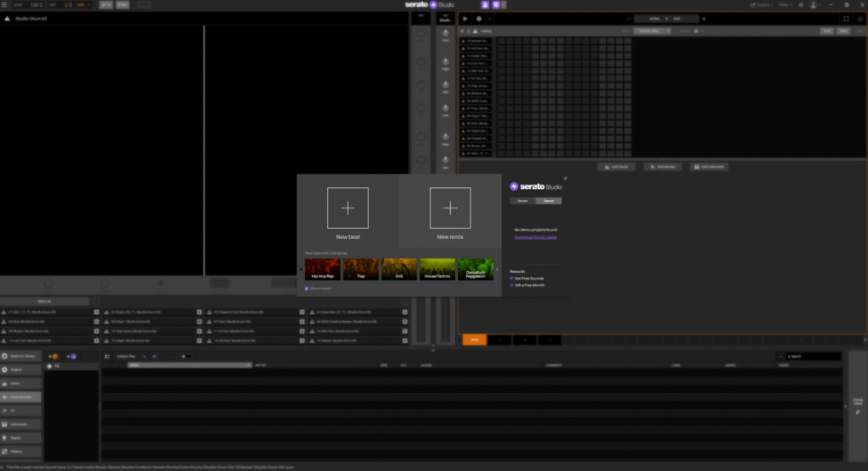The height and width of the screenshot is (471, 868).
Task: Click the Select All drum pads button
Action: (44, 301)
